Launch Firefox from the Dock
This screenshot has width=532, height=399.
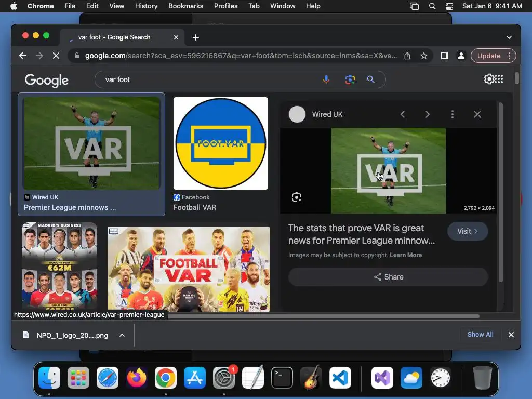pos(137,377)
